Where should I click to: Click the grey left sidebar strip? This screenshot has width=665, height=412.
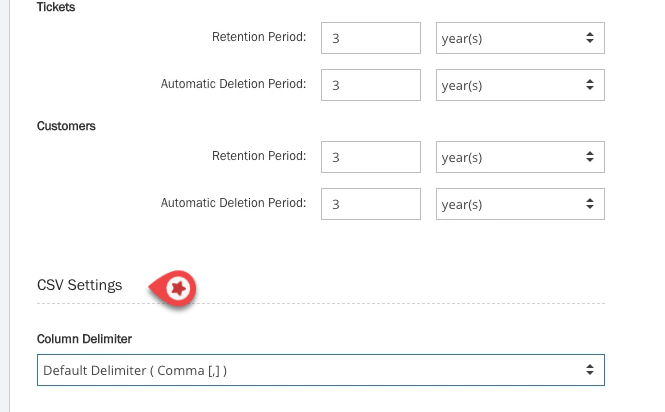[x=10, y=200]
